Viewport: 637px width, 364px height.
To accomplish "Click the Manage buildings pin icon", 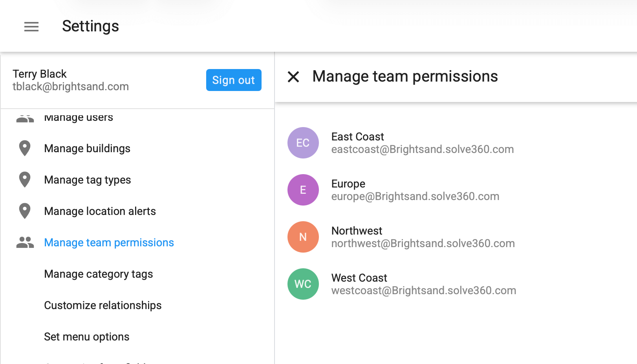I will click(25, 148).
